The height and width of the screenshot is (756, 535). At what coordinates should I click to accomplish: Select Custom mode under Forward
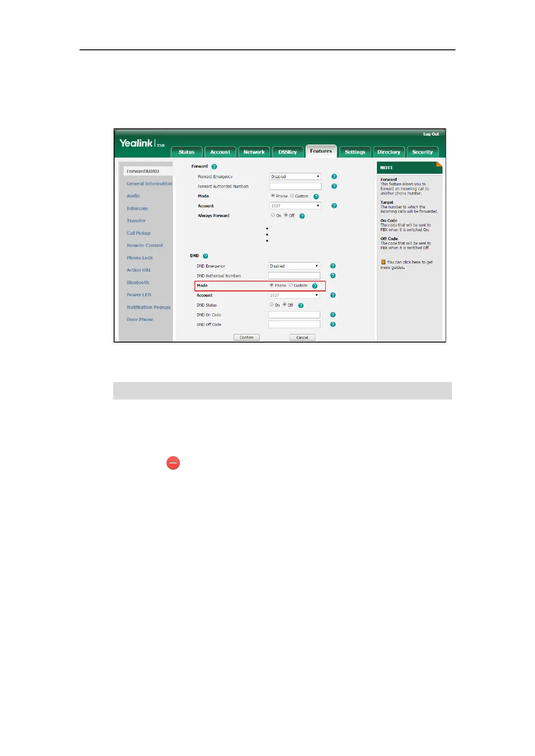(292, 196)
